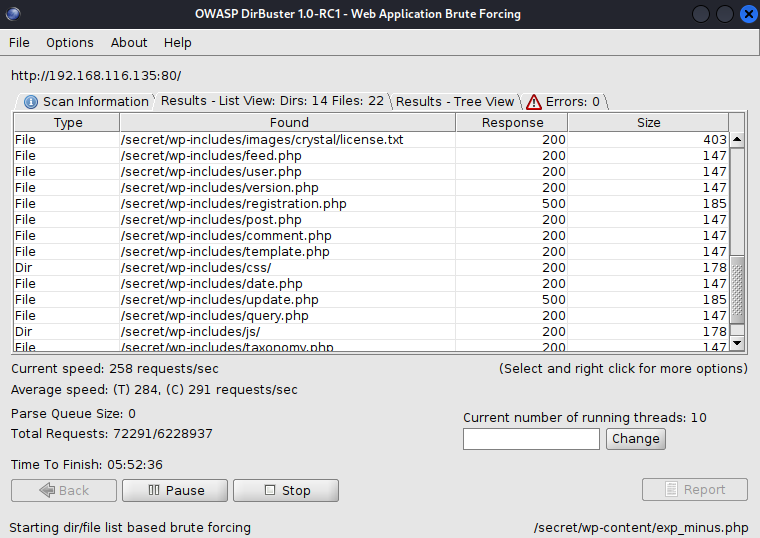Close the DirBuster window with blue X

pyautogui.click(x=748, y=14)
